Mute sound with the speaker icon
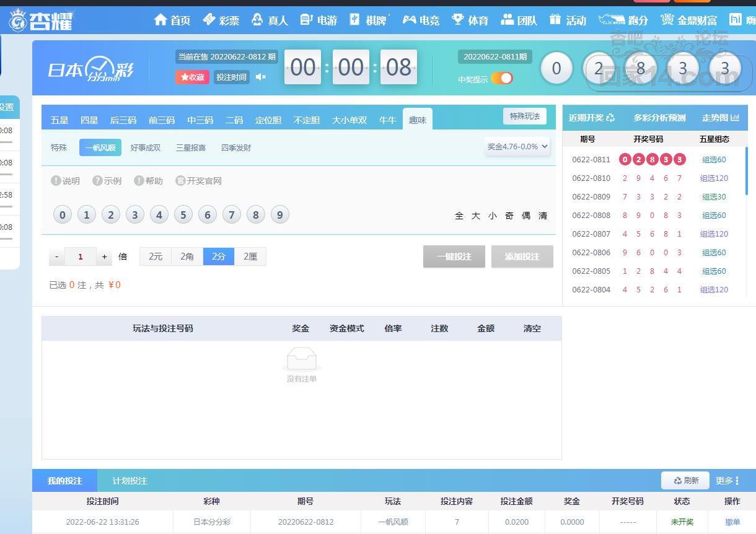The height and width of the screenshot is (534, 756). pyautogui.click(x=261, y=77)
